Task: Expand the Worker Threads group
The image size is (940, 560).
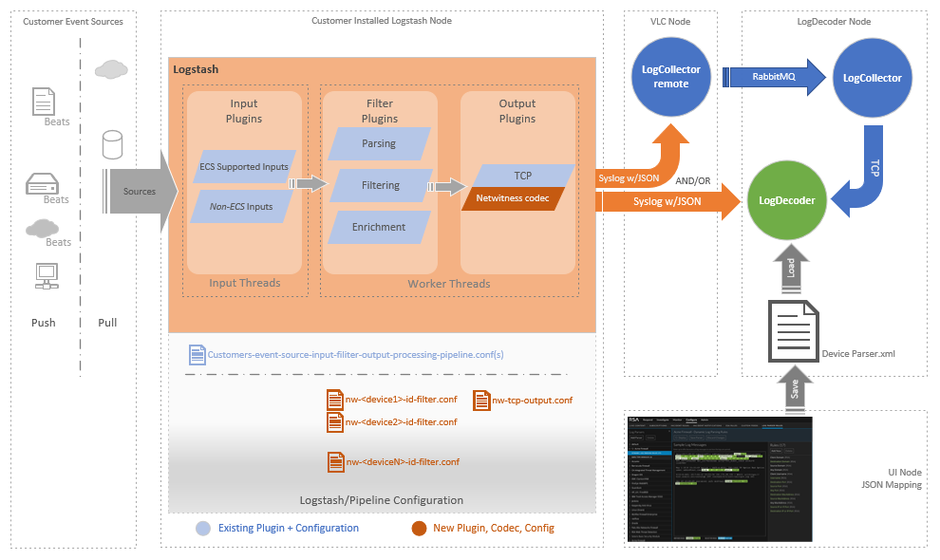Action: tap(449, 283)
